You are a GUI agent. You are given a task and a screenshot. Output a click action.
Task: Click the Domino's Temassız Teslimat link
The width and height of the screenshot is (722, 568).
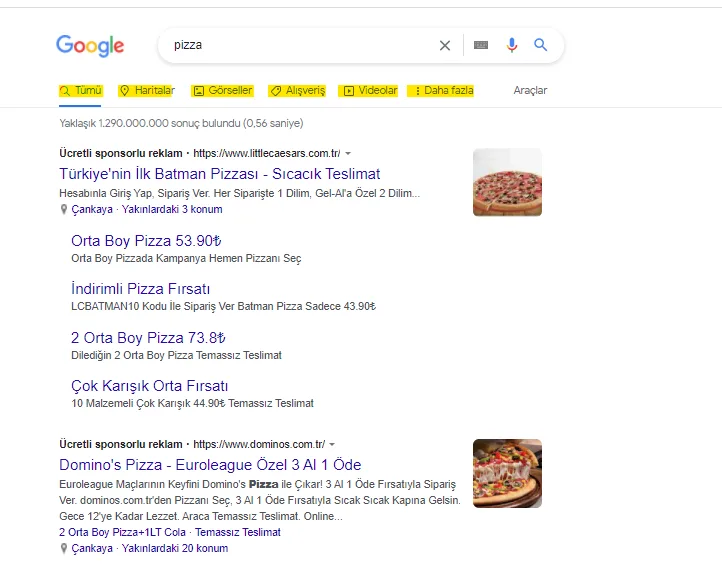coord(238,533)
